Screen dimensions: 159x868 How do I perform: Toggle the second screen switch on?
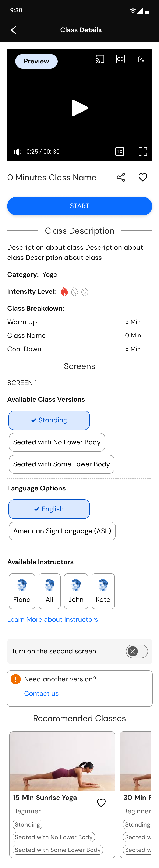click(137, 651)
